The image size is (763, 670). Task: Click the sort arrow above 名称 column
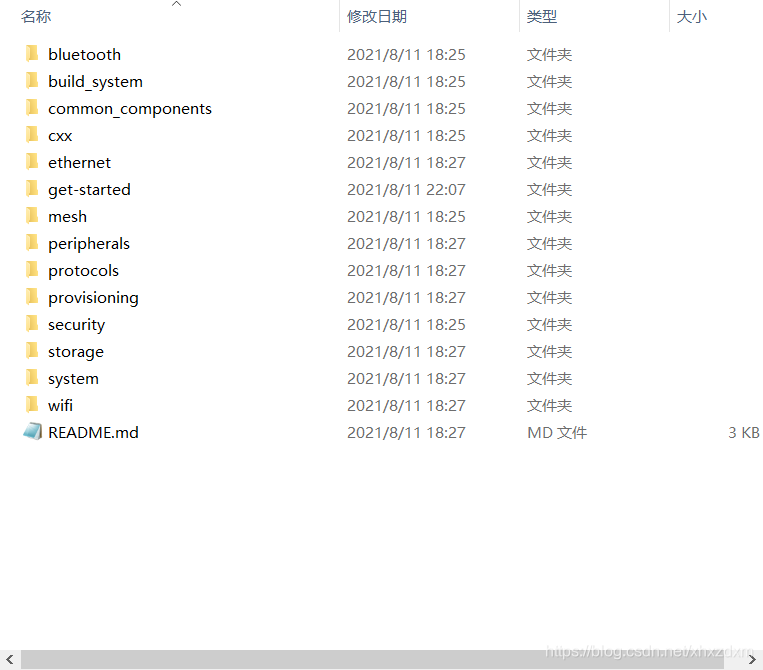(x=177, y=4)
